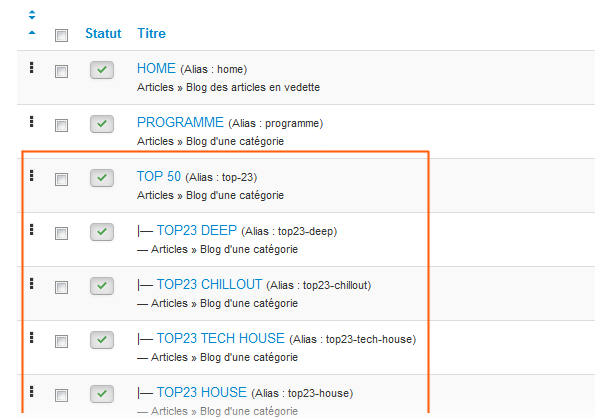Toggle status of TOP23 DEEP

point(102,232)
